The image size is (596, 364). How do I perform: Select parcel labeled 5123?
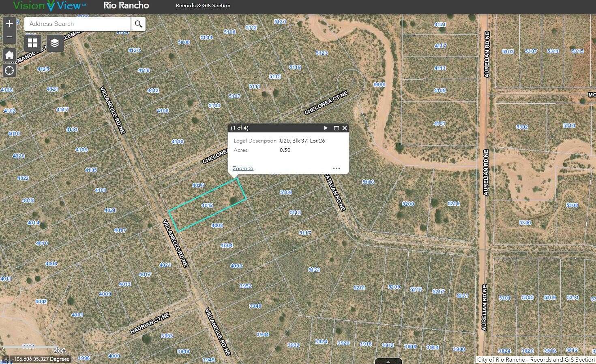click(x=322, y=53)
